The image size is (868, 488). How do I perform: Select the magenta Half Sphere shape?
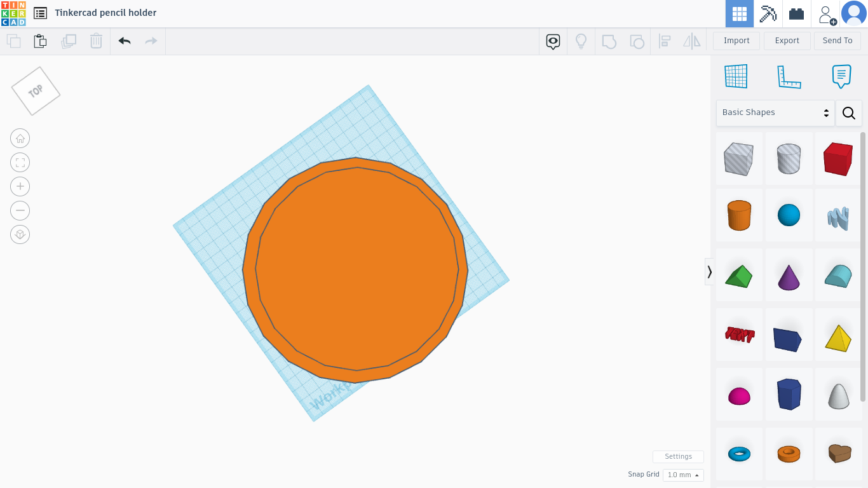point(739,395)
